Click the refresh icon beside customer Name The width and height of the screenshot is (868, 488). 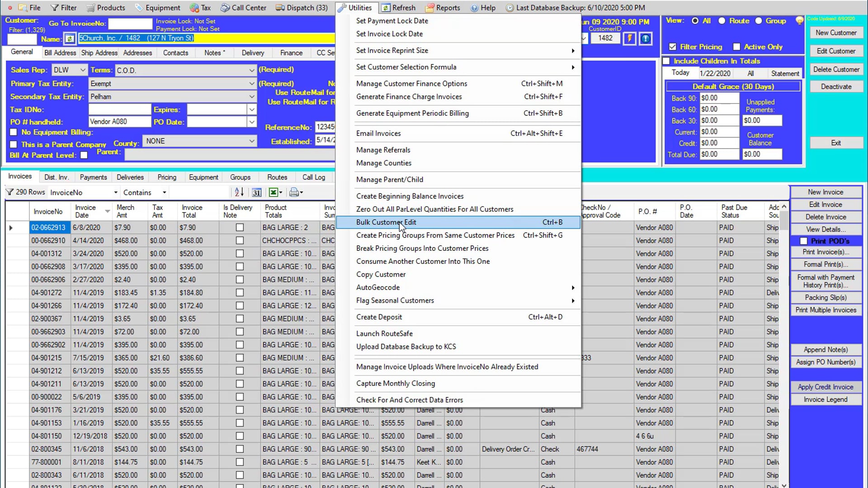click(x=70, y=39)
